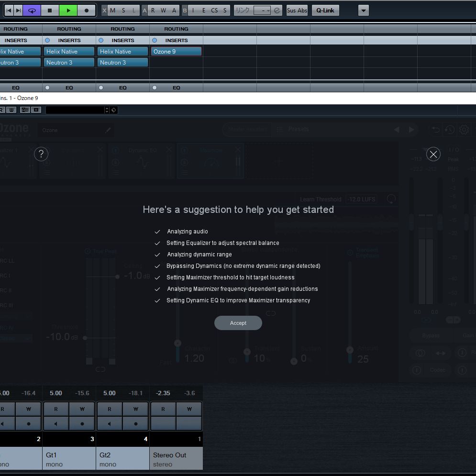This screenshot has height=476, width=476.
Task: Click the Abs button
Action: [x=302, y=11]
